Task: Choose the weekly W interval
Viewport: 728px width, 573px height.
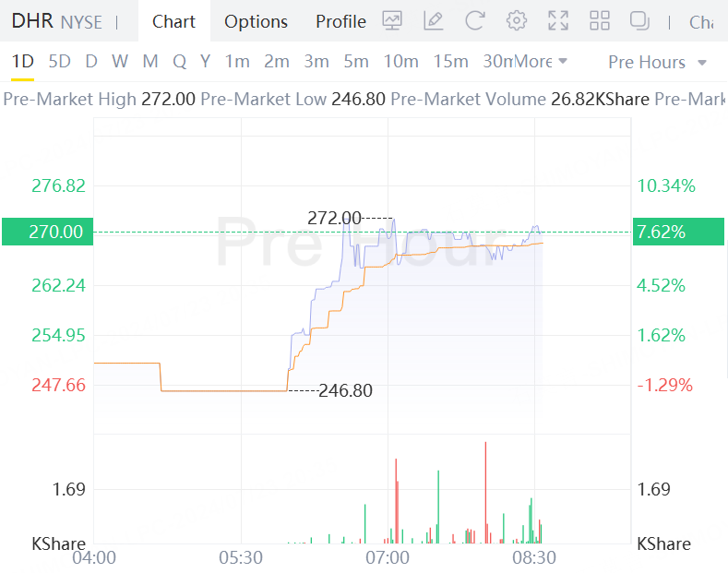Action: 120,62
